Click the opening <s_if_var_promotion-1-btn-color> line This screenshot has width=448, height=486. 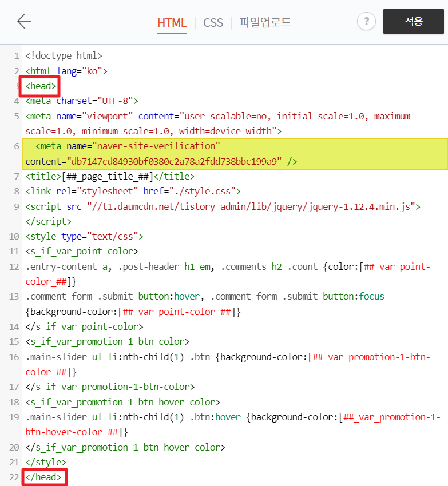pos(108,341)
